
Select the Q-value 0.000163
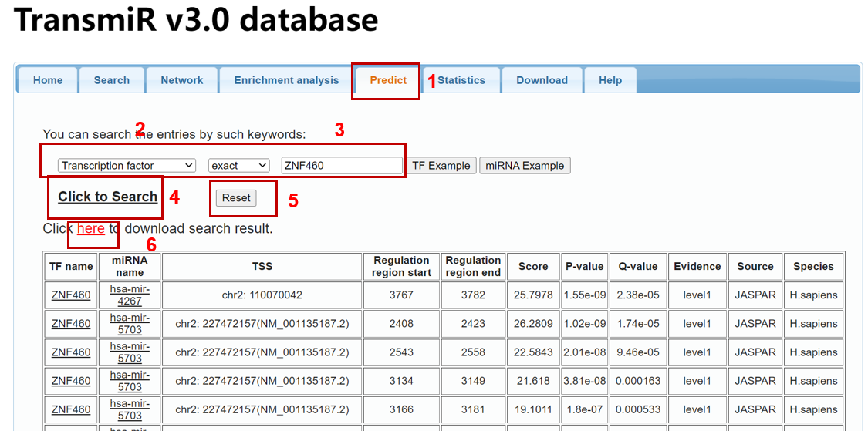coord(638,381)
